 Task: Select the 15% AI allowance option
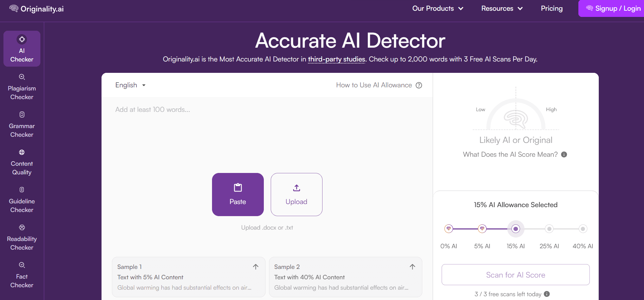point(516,229)
